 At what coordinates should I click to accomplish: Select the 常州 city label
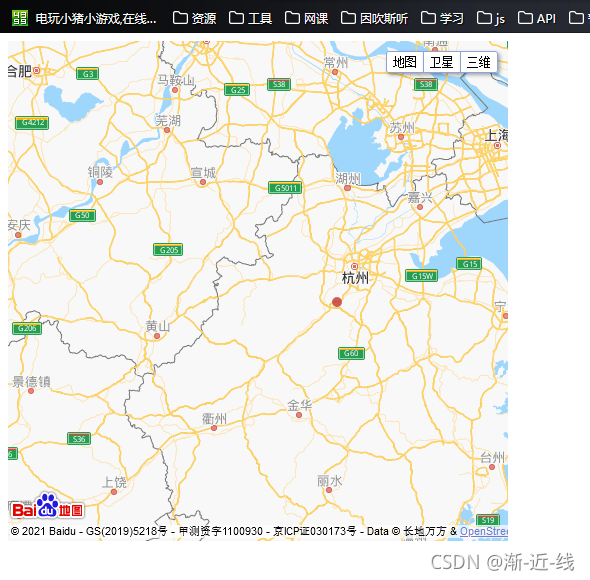[336, 62]
